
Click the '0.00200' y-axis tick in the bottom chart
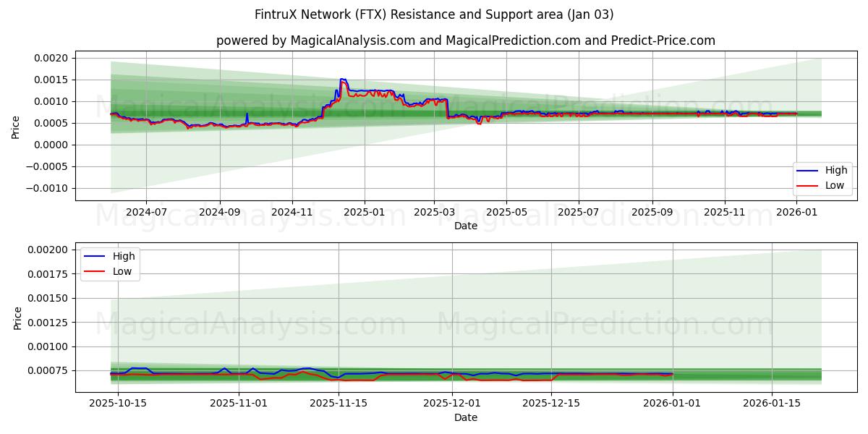tap(49, 250)
